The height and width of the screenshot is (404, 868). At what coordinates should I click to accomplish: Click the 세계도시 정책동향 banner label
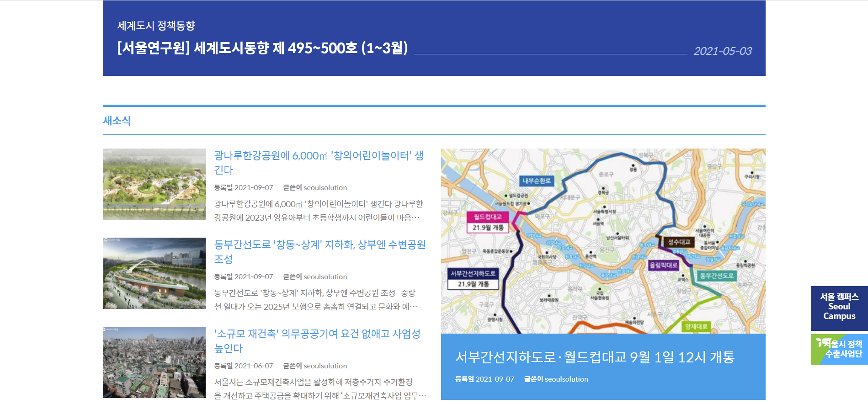[156, 26]
